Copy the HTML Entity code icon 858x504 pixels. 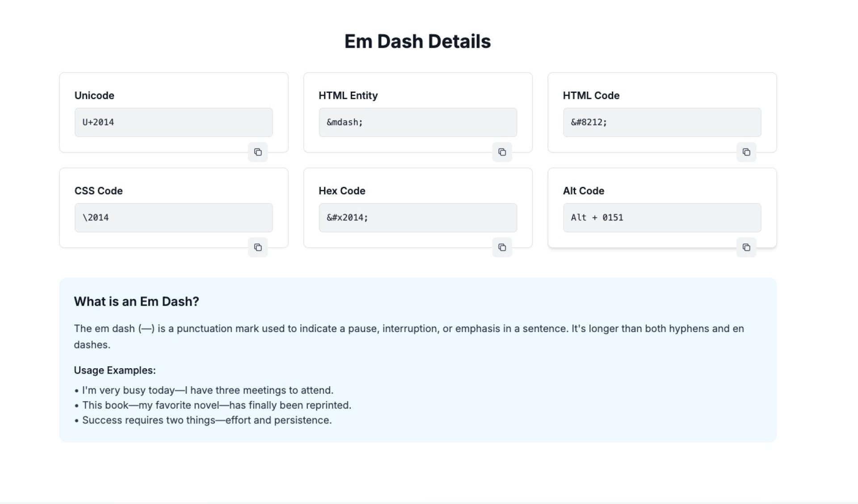502,152
